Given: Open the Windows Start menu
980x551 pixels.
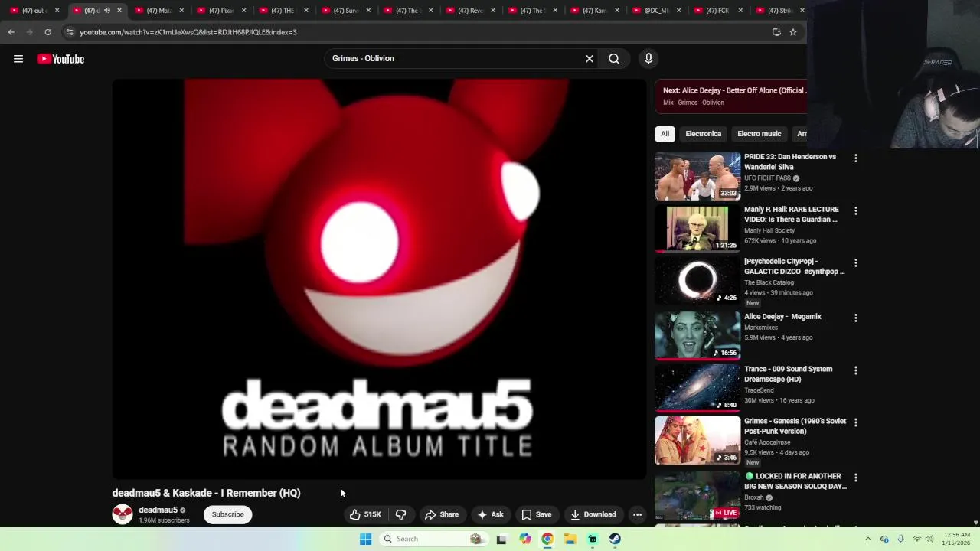Looking at the screenshot, I should (365, 539).
